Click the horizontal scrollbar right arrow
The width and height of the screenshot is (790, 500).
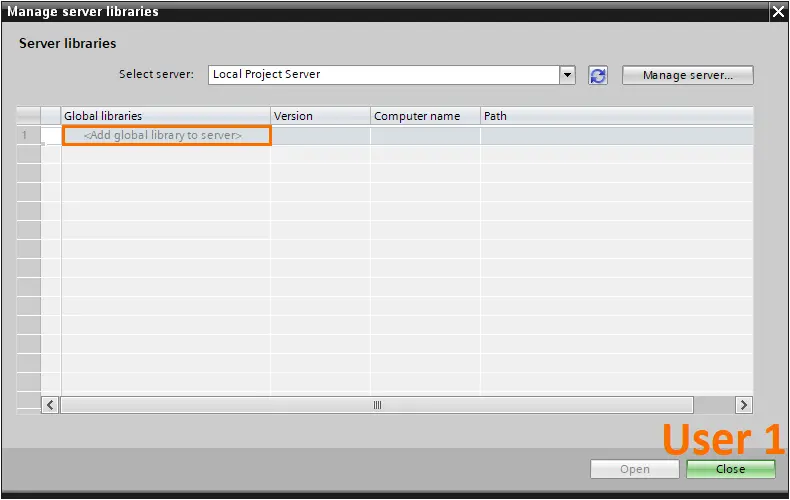point(744,405)
